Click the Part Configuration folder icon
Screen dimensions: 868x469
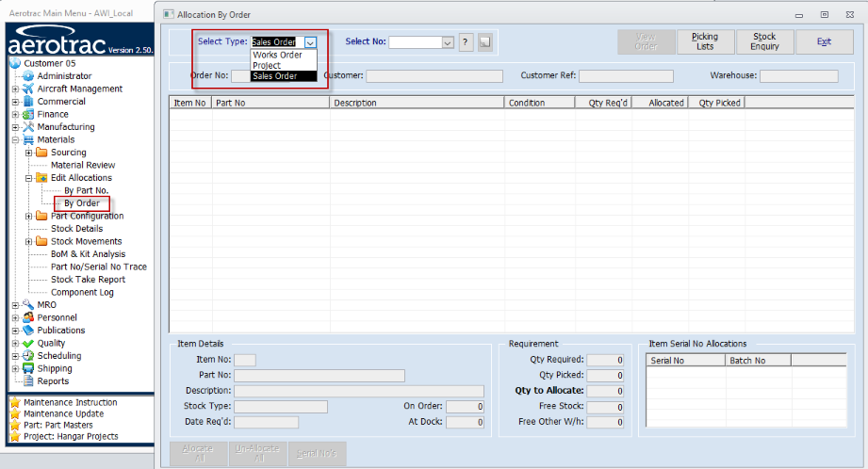(41, 216)
